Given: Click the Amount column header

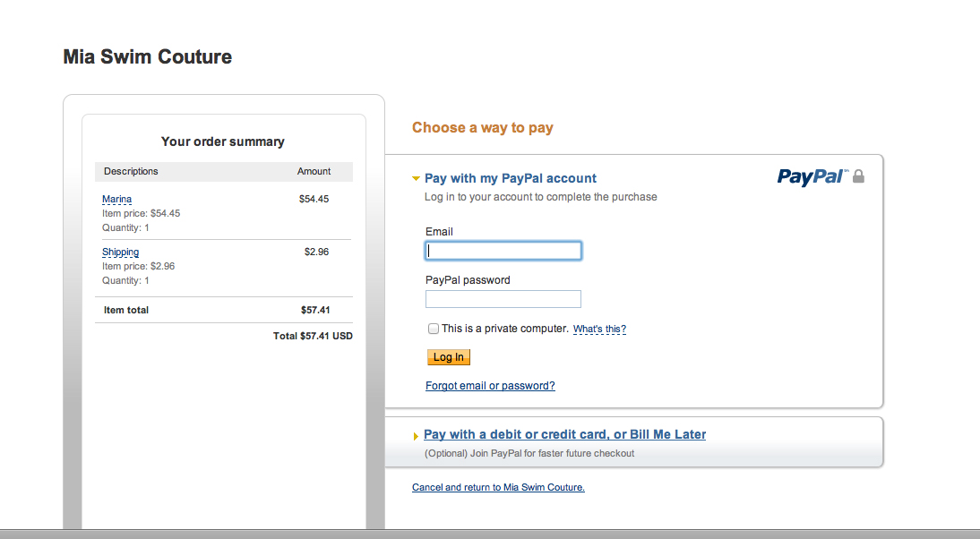Looking at the screenshot, I should pyautogui.click(x=314, y=171).
